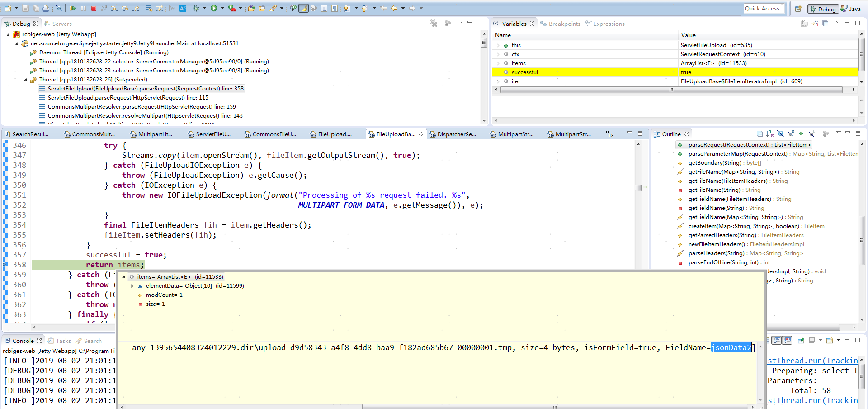Image resolution: width=868 pixels, height=409 pixels.
Task: Click the Back navigation yellow arrow
Action: coord(394,8)
